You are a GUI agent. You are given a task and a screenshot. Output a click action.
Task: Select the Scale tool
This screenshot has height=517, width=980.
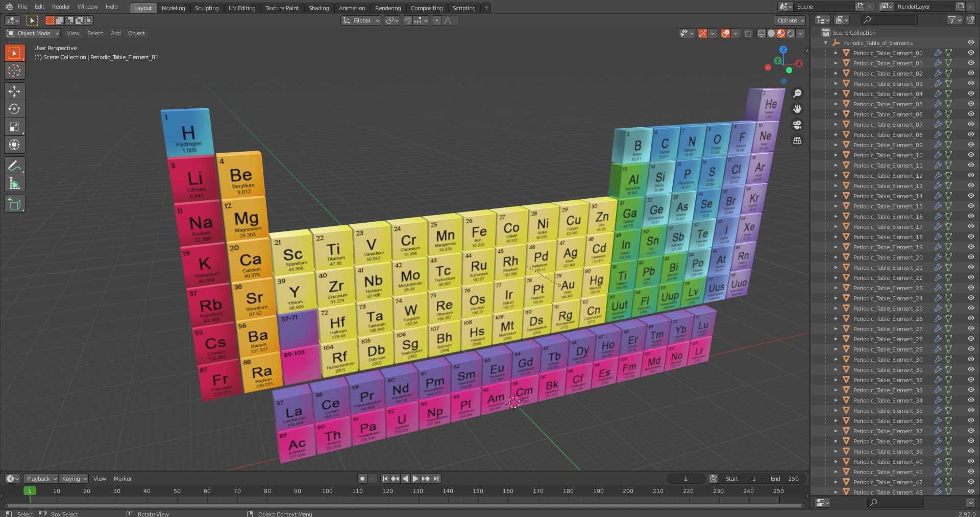[14, 127]
